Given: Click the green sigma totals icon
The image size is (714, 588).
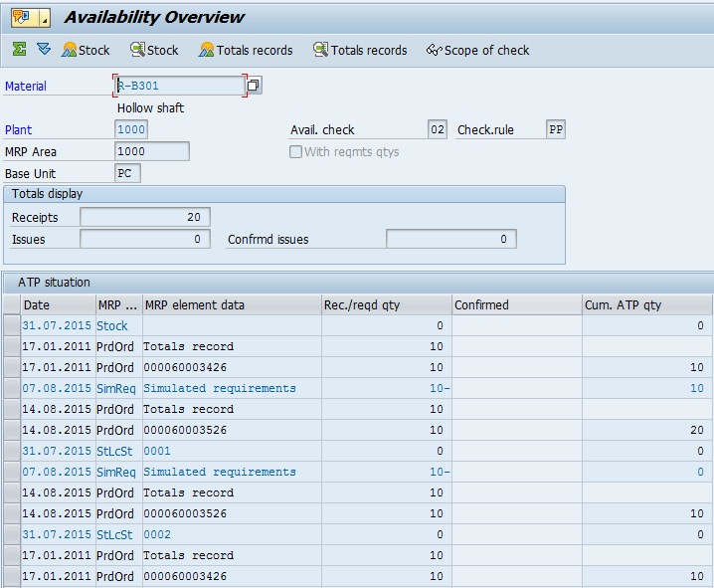Looking at the screenshot, I should point(19,49).
